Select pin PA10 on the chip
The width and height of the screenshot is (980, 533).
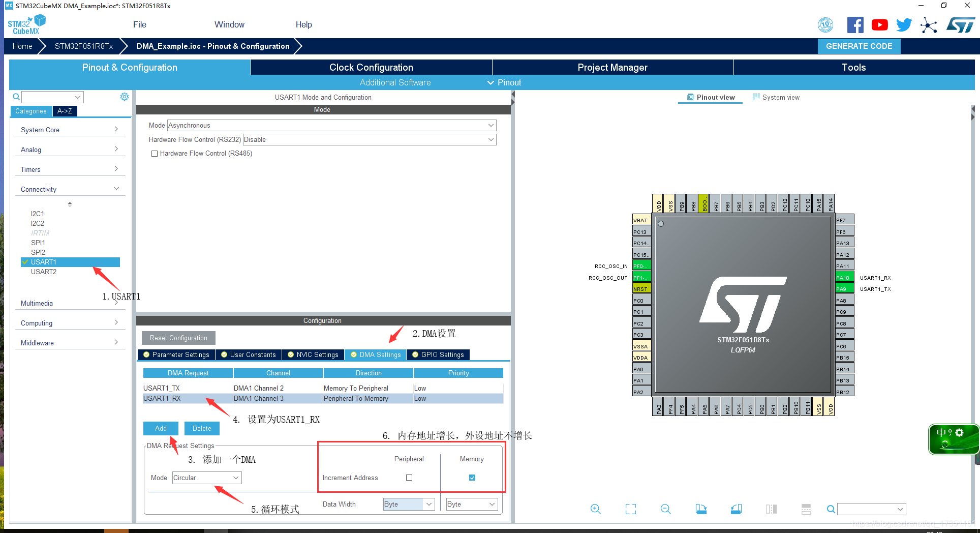845,278
